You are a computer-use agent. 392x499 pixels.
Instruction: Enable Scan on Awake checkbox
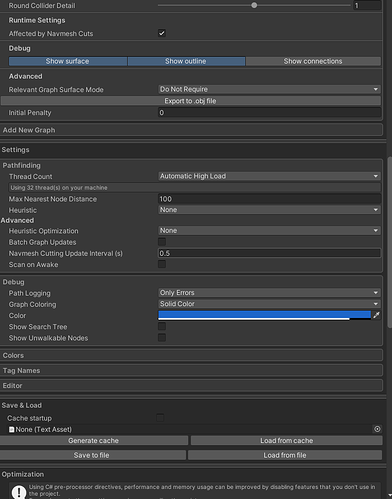tap(162, 264)
